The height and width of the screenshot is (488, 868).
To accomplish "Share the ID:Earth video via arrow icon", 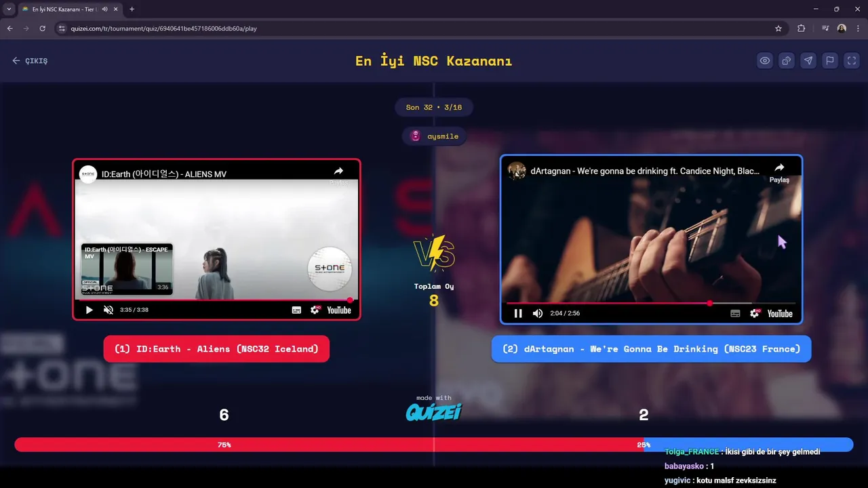I will click(x=338, y=171).
